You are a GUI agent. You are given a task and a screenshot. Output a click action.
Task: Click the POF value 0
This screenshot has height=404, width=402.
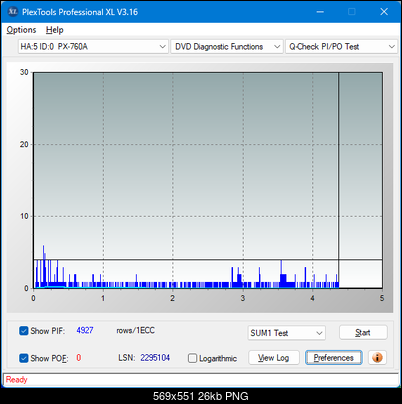point(79,358)
